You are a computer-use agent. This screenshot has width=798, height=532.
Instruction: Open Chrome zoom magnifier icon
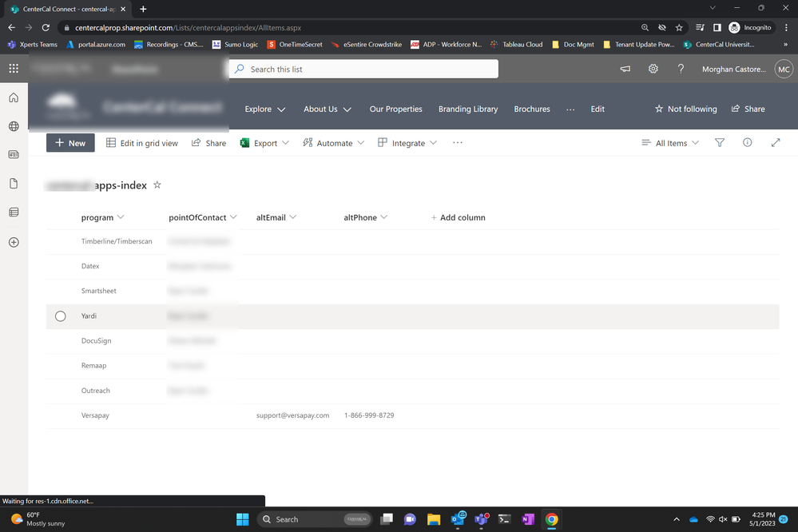click(645, 27)
